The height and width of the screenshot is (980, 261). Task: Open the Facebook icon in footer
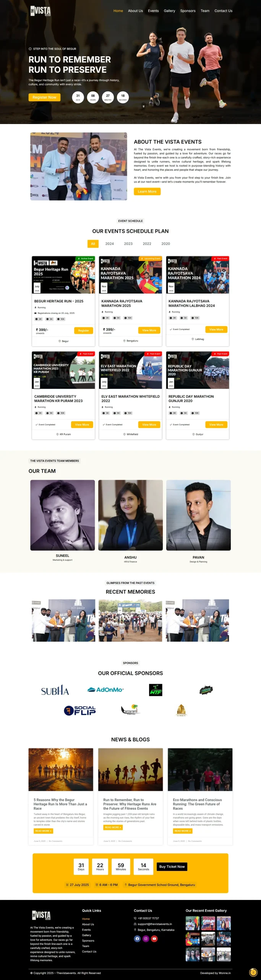coord(137,938)
